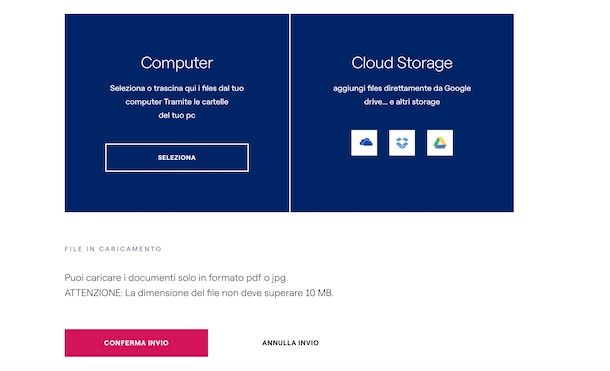
Task: Confirm upload with CONFERMA INVIO
Action: pyautogui.click(x=136, y=343)
